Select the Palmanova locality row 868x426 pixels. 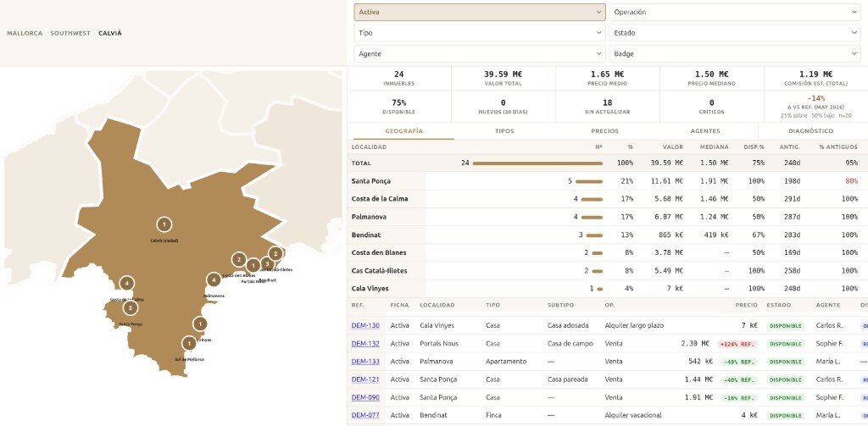[607, 217]
